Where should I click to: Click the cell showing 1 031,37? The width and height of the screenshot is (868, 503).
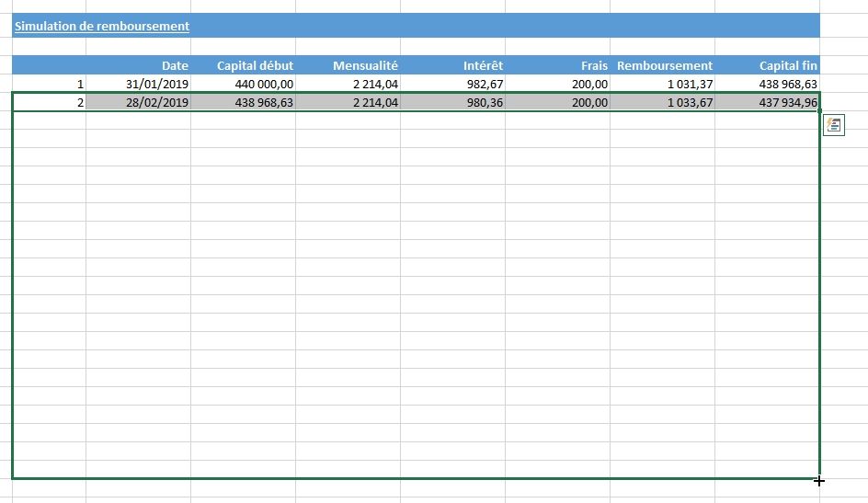(663, 84)
